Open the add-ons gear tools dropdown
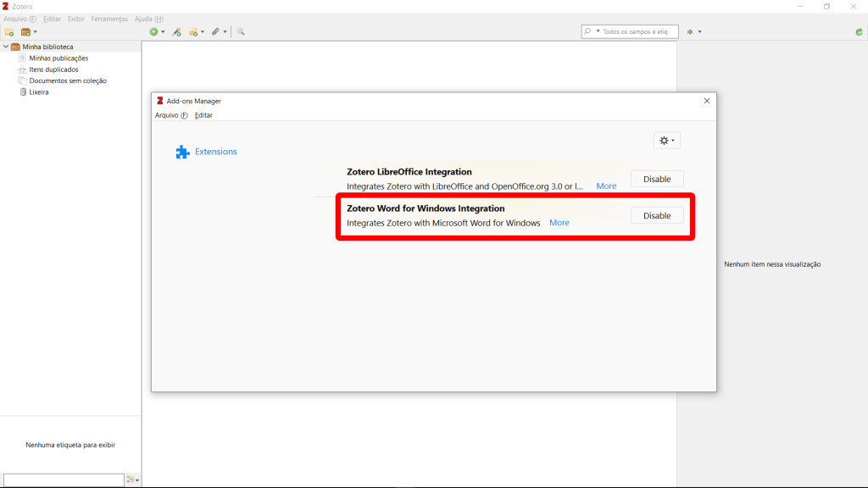This screenshot has width=868, height=488. point(666,141)
